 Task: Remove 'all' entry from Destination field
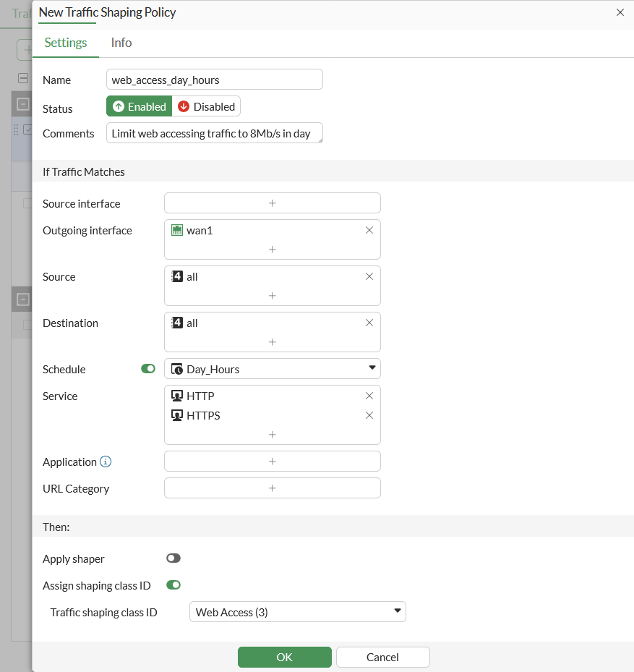point(369,323)
